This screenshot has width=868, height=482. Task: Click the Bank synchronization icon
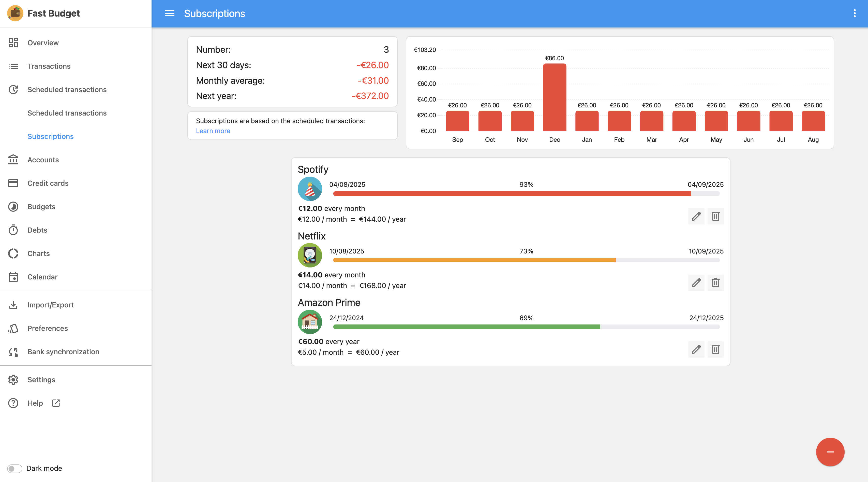[x=13, y=352]
